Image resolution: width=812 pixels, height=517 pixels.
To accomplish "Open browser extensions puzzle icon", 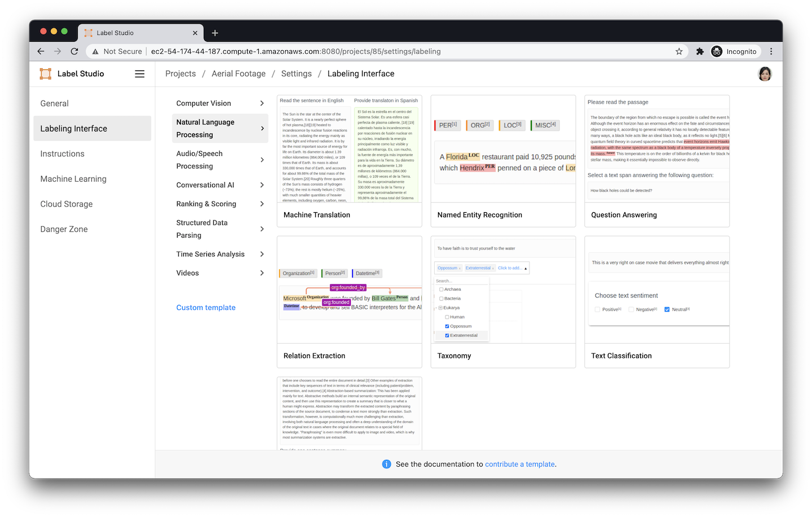I will [700, 51].
